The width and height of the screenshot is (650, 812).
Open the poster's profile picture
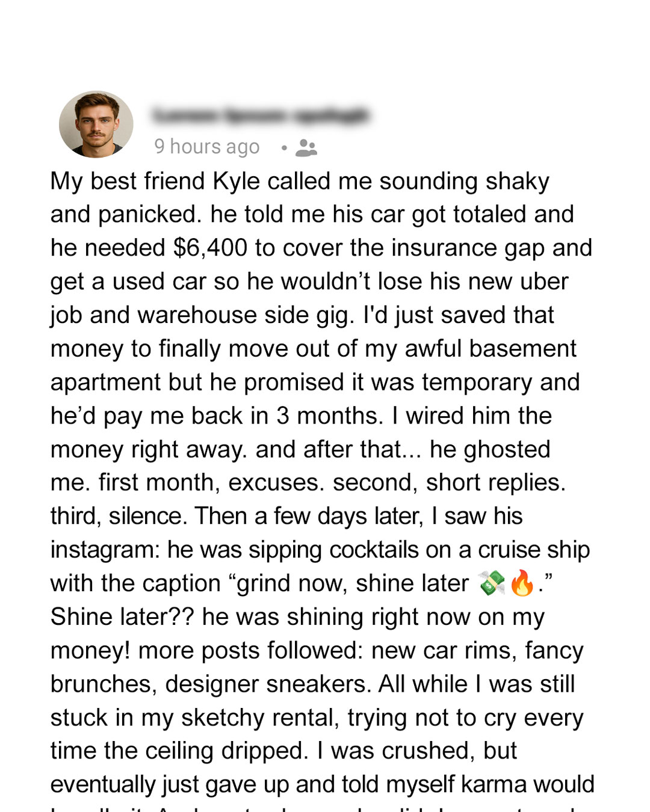pyautogui.click(x=96, y=125)
